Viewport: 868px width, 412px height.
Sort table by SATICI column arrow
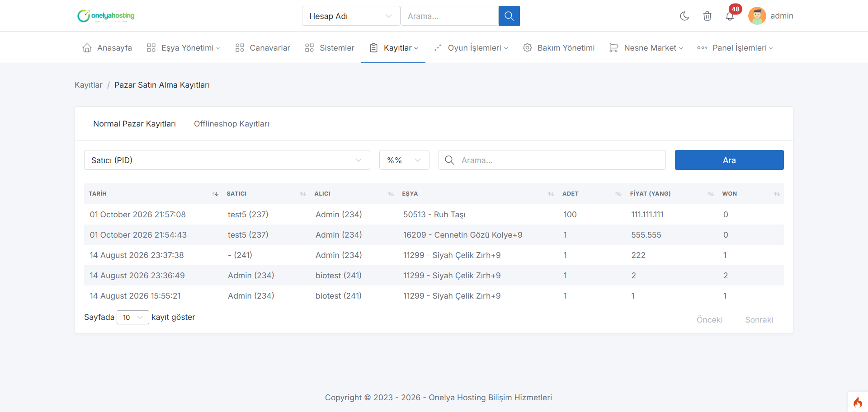(303, 194)
